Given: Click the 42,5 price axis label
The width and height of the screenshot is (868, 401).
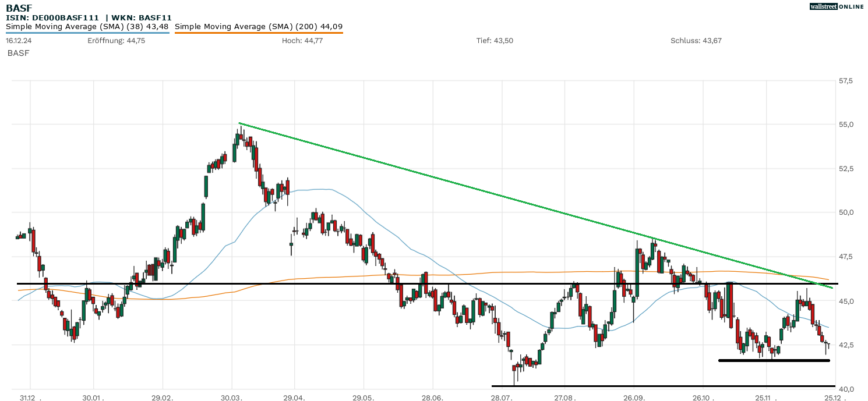Looking at the screenshot, I should pos(846,345).
